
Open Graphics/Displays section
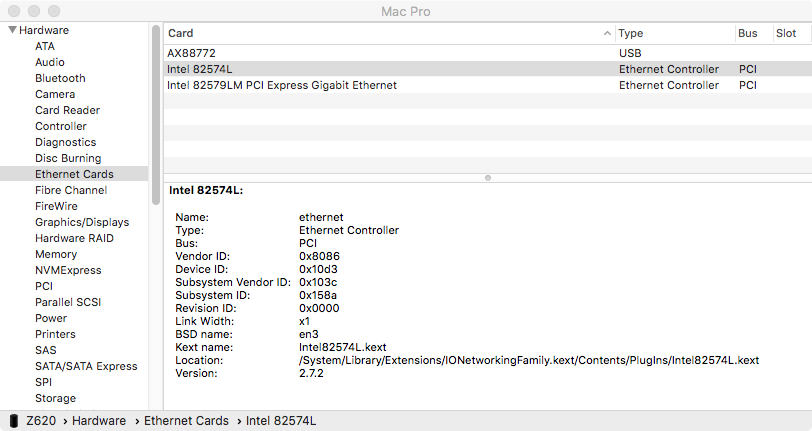coord(82,222)
